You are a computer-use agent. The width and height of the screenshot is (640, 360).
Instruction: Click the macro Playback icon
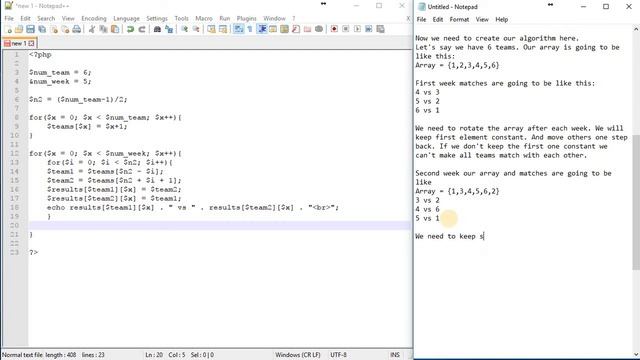[357, 29]
